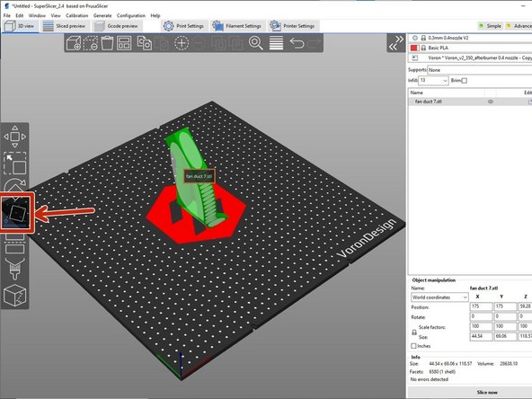The width and height of the screenshot is (532, 399).
Task: Click the Delete all trash icon
Action: pos(107,43)
